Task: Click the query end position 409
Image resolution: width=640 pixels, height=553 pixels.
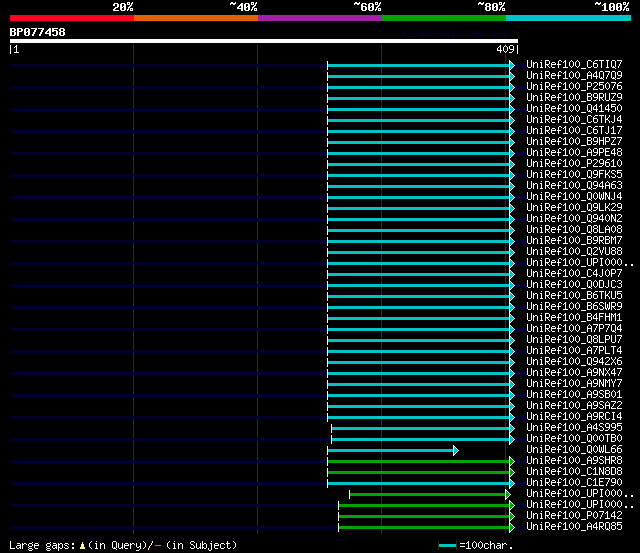Action: [x=505, y=49]
